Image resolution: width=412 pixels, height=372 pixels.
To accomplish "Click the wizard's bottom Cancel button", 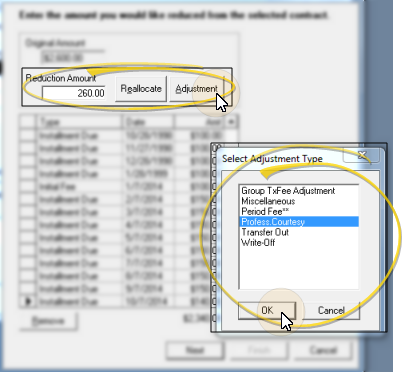I will pyautogui.click(x=323, y=350).
